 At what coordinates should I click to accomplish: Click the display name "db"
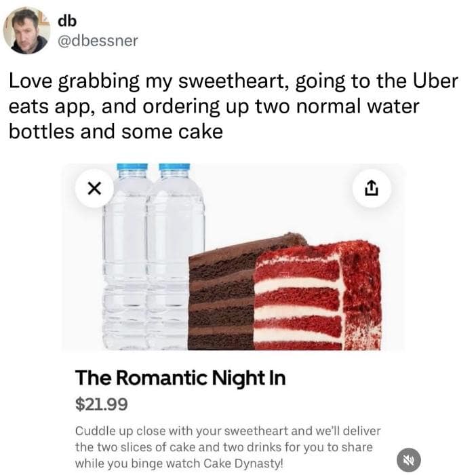tap(68, 20)
